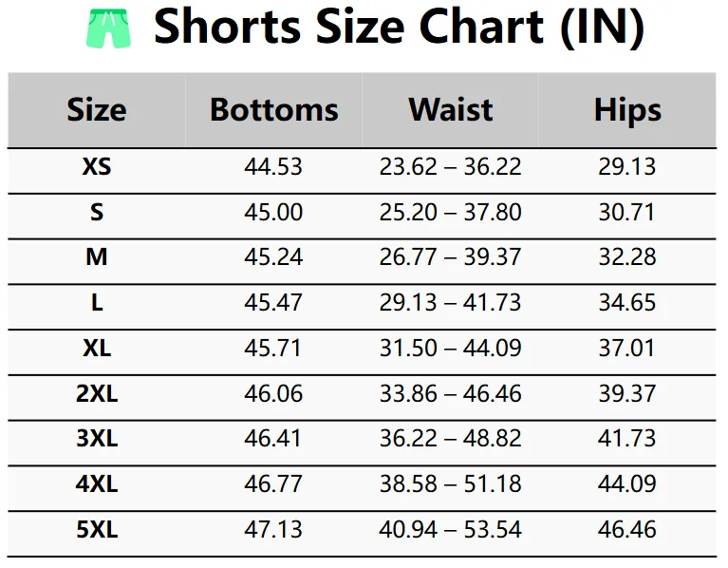Image resolution: width=728 pixels, height=568 pixels.
Task: Choose the M size row label
Action: (97, 257)
